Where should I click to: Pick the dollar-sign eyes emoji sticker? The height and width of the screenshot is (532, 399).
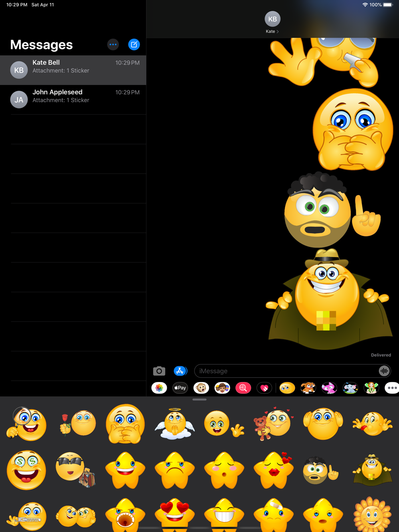pyautogui.click(x=26, y=470)
